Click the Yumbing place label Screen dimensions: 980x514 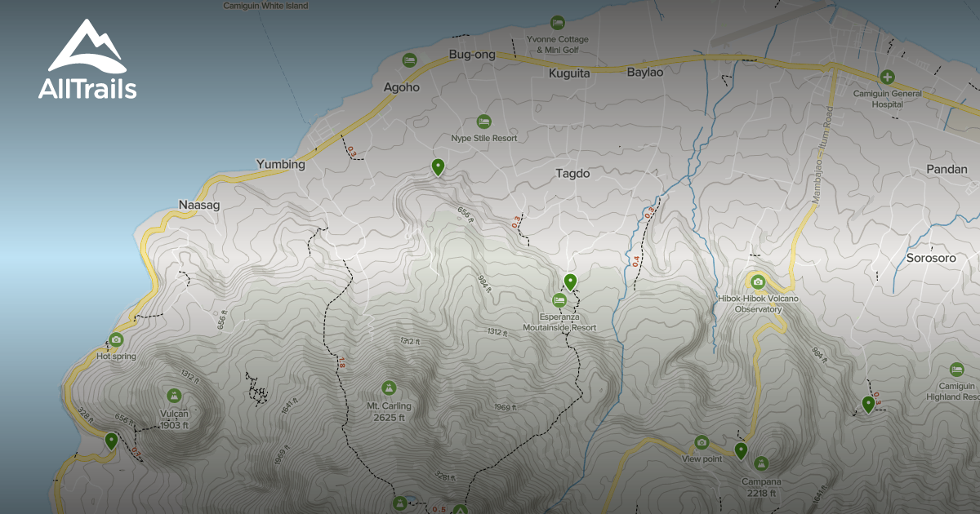pyautogui.click(x=281, y=163)
